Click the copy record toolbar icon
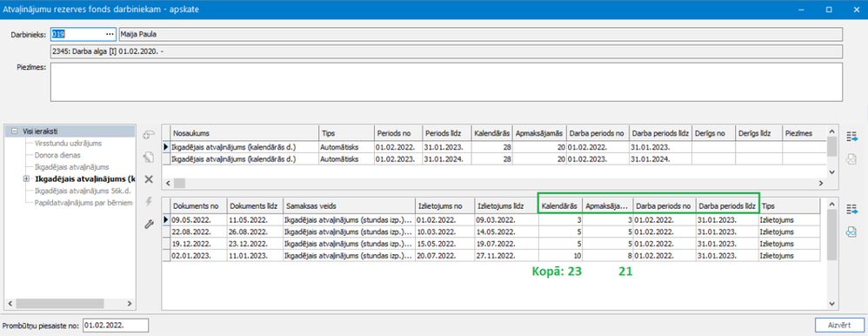This screenshot has width=868, height=336. pyautogui.click(x=149, y=158)
